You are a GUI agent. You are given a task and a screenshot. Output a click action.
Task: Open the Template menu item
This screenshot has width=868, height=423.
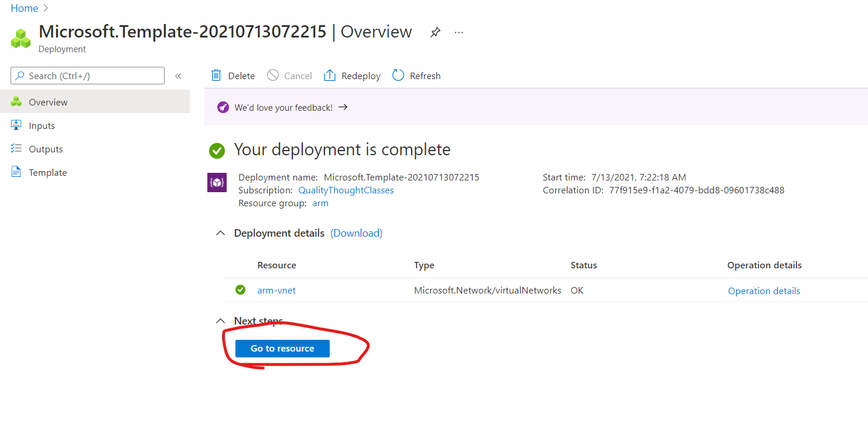(x=95, y=172)
